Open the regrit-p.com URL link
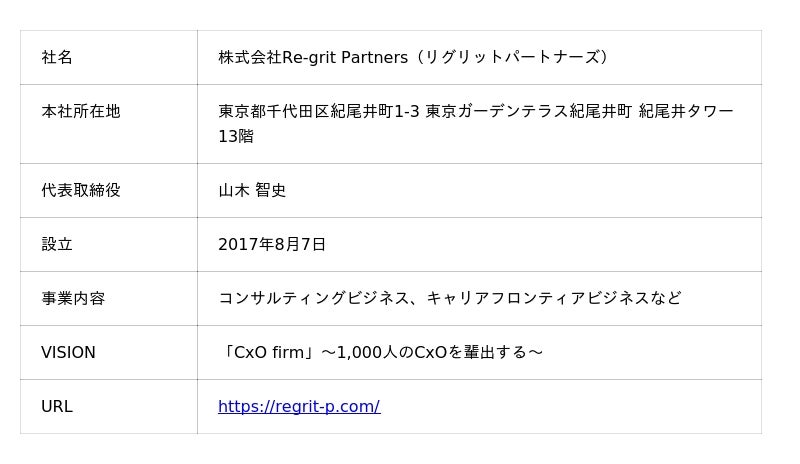The width and height of the screenshot is (800, 464). 299,407
